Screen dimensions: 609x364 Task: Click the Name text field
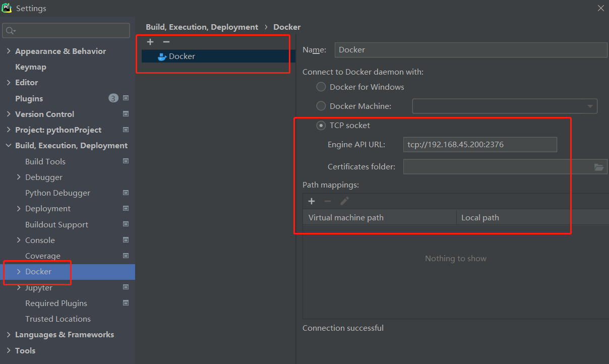[470, 50]
